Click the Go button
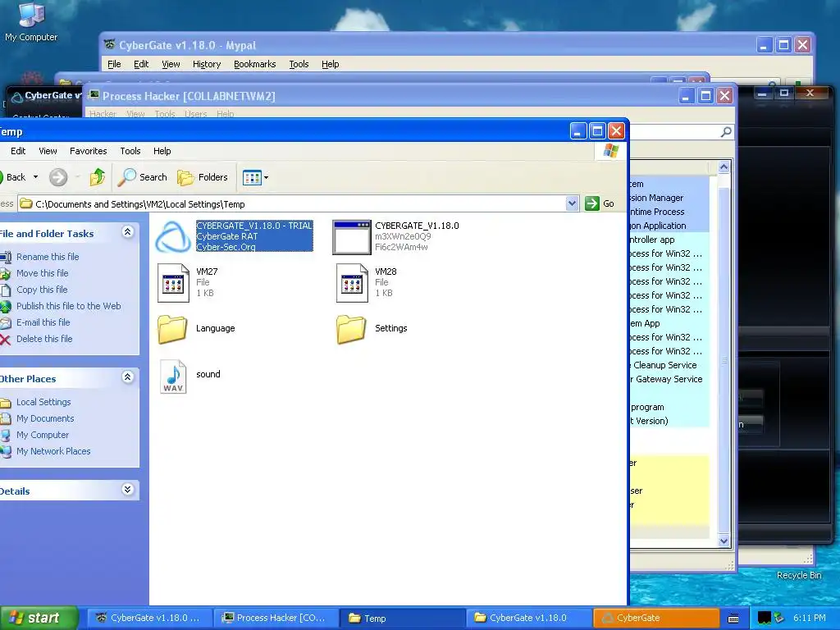 [x=600, y=203]
